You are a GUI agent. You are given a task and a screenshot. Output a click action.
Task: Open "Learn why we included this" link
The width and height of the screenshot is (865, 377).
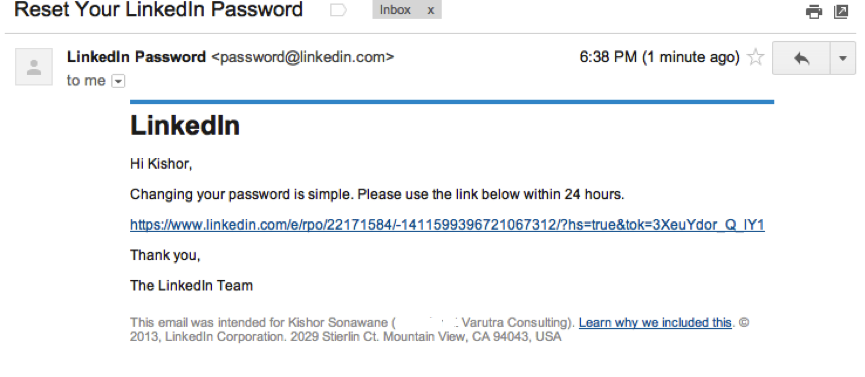coord(655,322)
